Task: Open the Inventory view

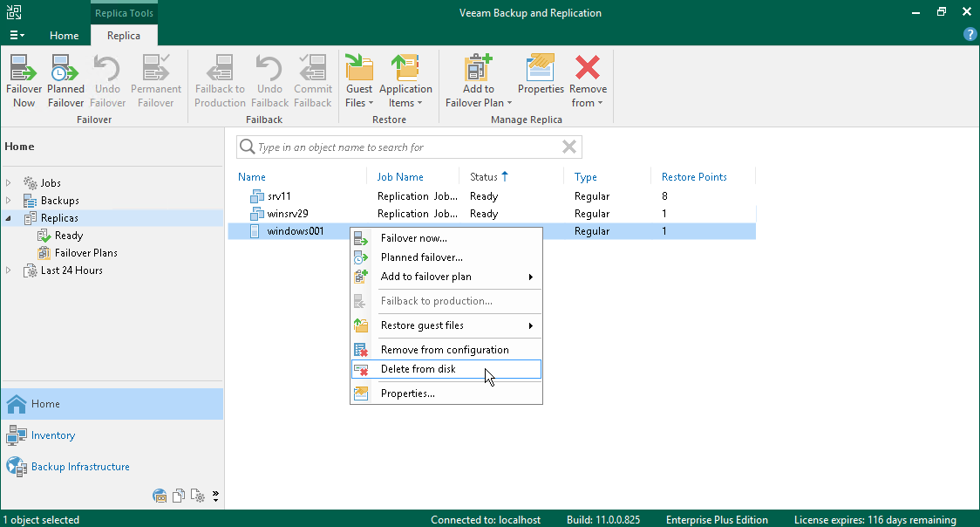Action: 112,435
